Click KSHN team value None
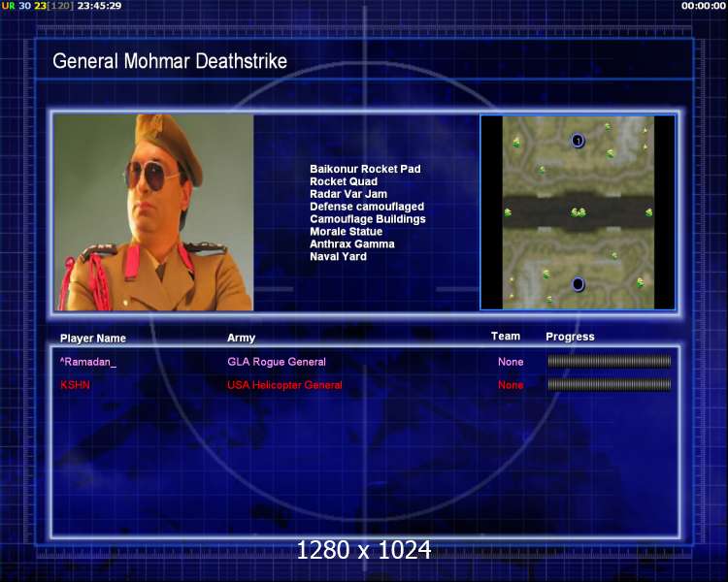This screenshot has width=728, height=582. click(x=511, y=385)
